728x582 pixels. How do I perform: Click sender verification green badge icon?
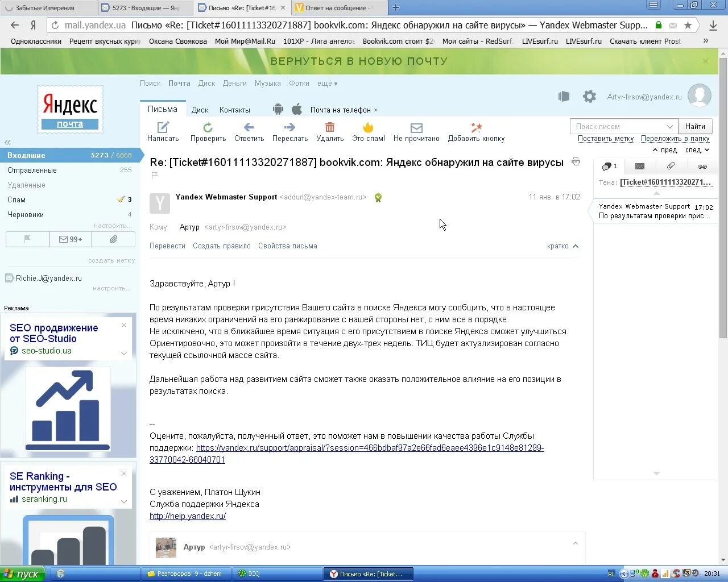(x=378, y=197)
